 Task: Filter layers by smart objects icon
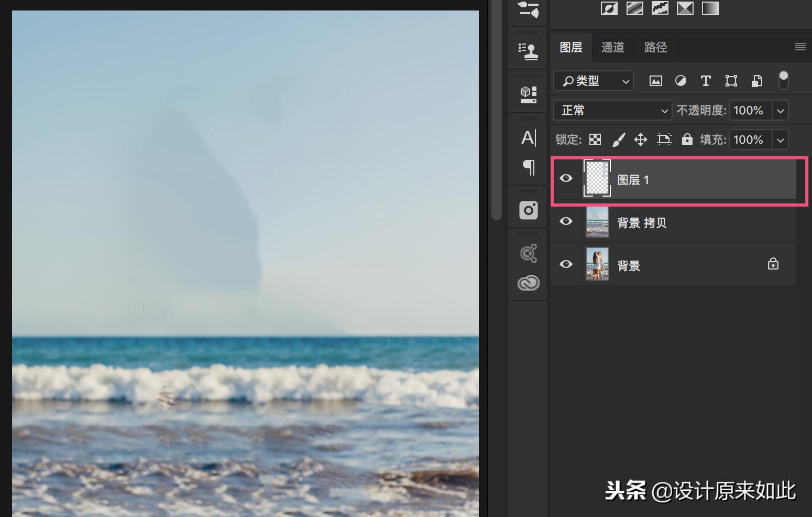(756, 81)
